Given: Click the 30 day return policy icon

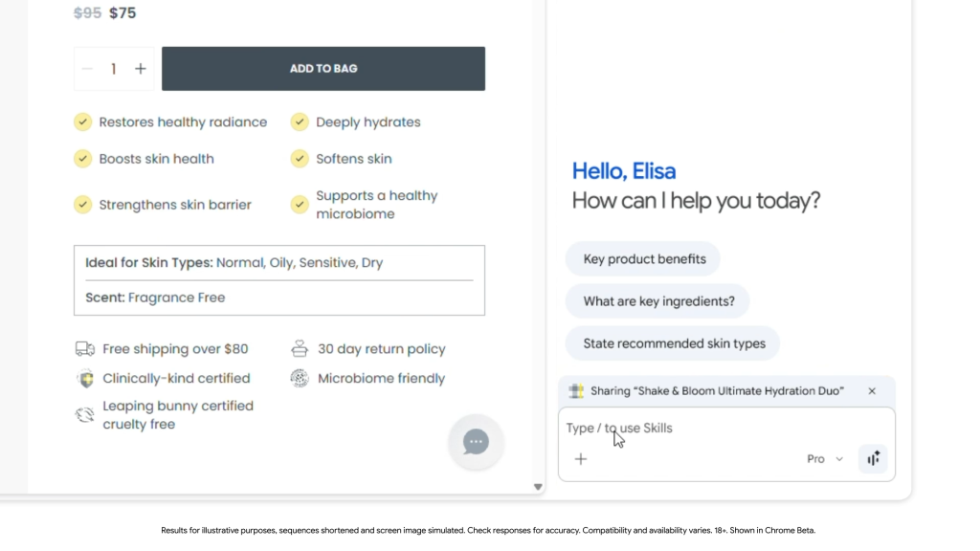Looking at the screenshot, I should (x=300, y=349).
